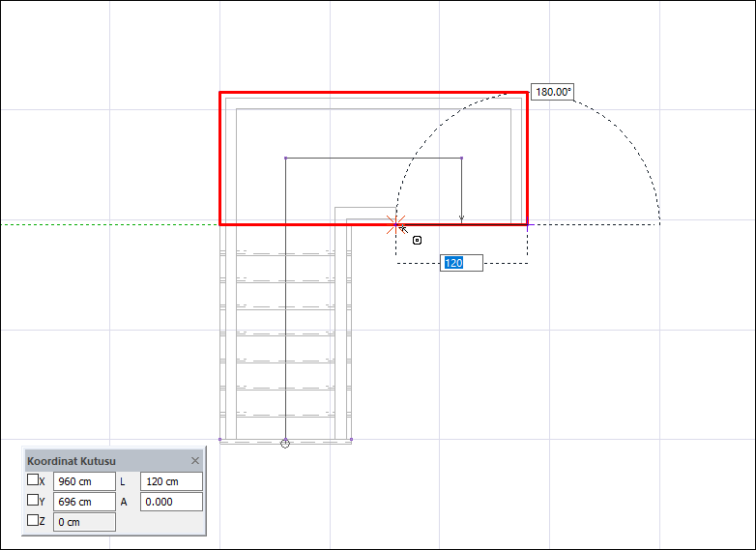Select the top-right purple grip of stair path
This screenshot has height=550, width=756.
coord(461,158)
